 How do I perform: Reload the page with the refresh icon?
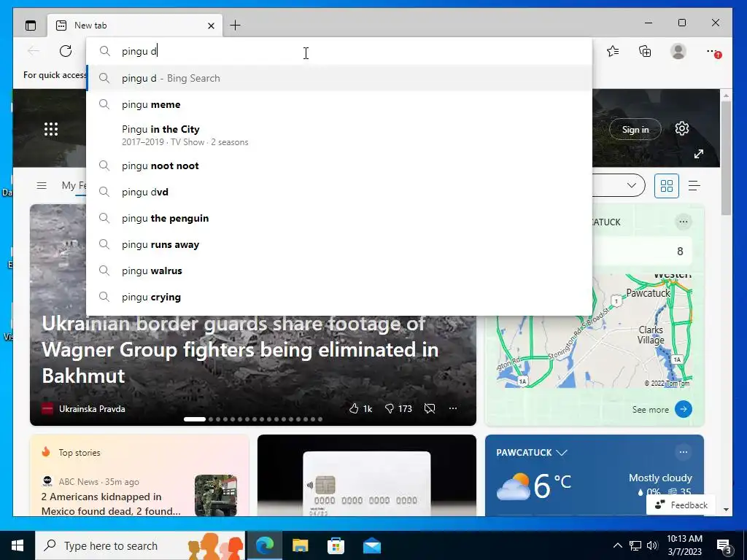tap(66, 51)
